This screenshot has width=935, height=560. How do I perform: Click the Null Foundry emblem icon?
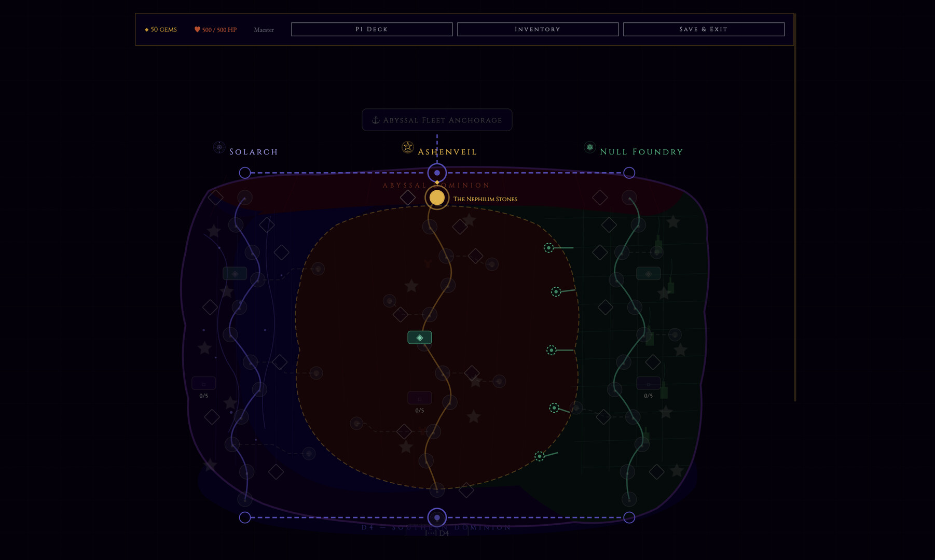(589, 147)
